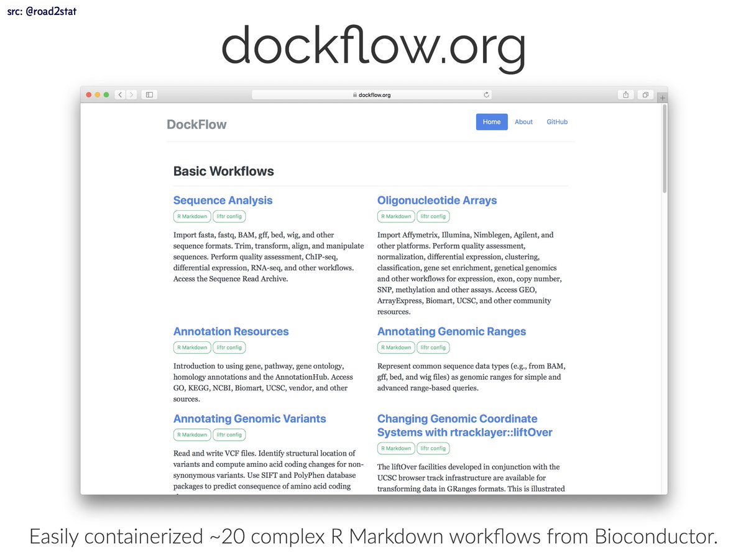Click R Markdown badge under Annotating Genomic Variants
Viewport: 746px width, 560px height.
tap(192, 434)
